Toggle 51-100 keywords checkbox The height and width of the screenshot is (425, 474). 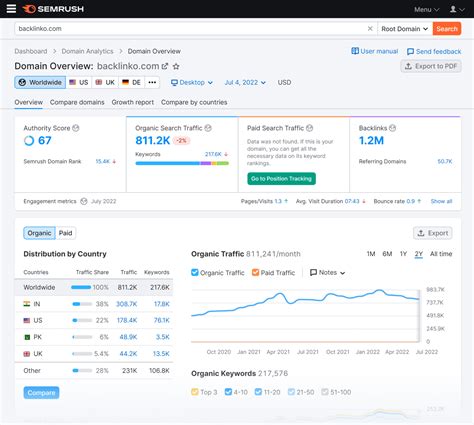pos(325,392)
